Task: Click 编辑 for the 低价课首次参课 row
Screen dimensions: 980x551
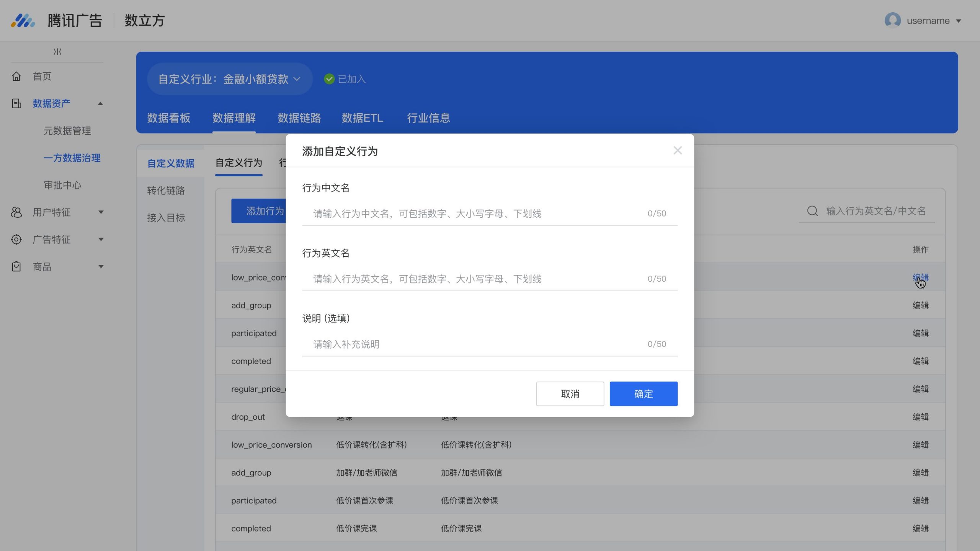Action: click(920, 501)
